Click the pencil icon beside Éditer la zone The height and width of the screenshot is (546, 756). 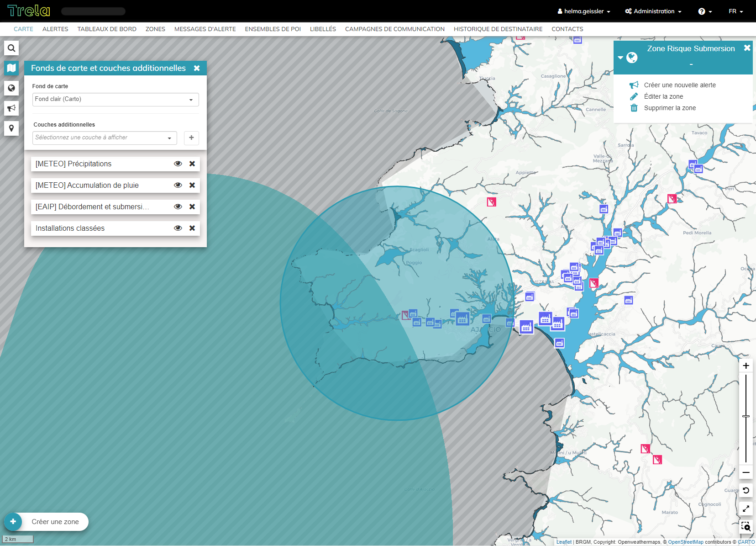(x=634, y=96)
